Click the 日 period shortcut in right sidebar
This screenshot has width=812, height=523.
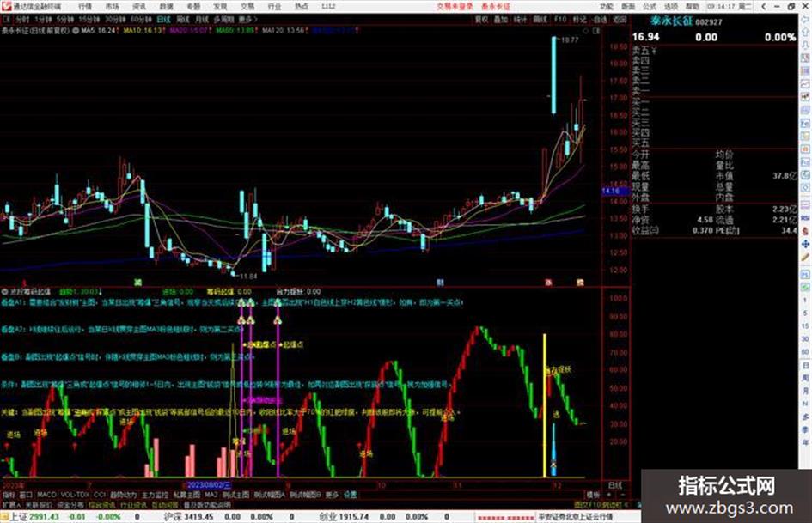coord(805,366)
